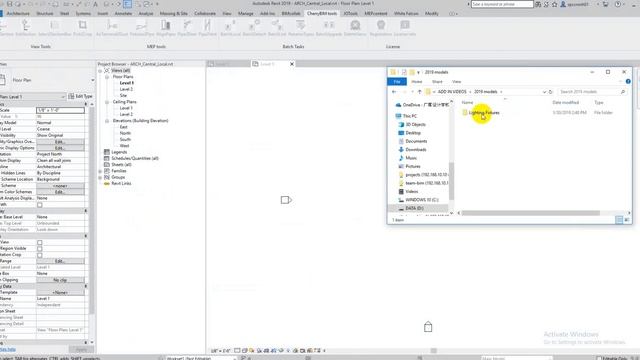
Task: Click the PipeElbow ribbon tool
Action: coord(187,28)
